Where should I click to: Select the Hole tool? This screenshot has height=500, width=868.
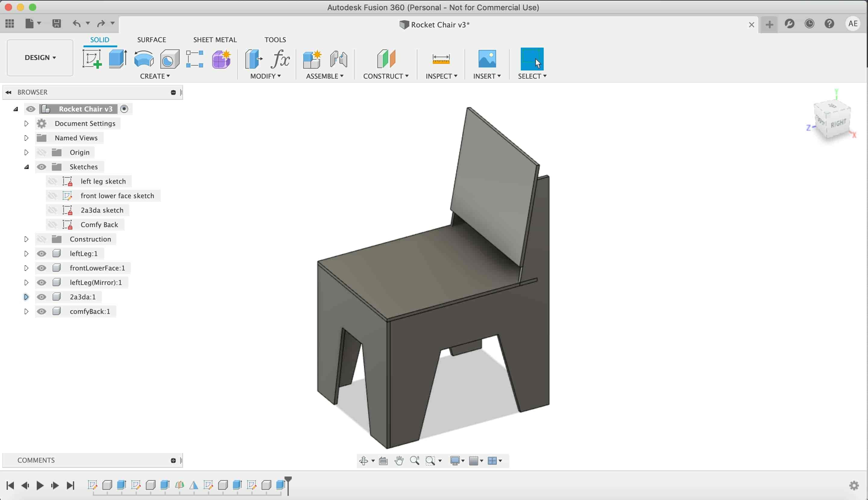170,59
